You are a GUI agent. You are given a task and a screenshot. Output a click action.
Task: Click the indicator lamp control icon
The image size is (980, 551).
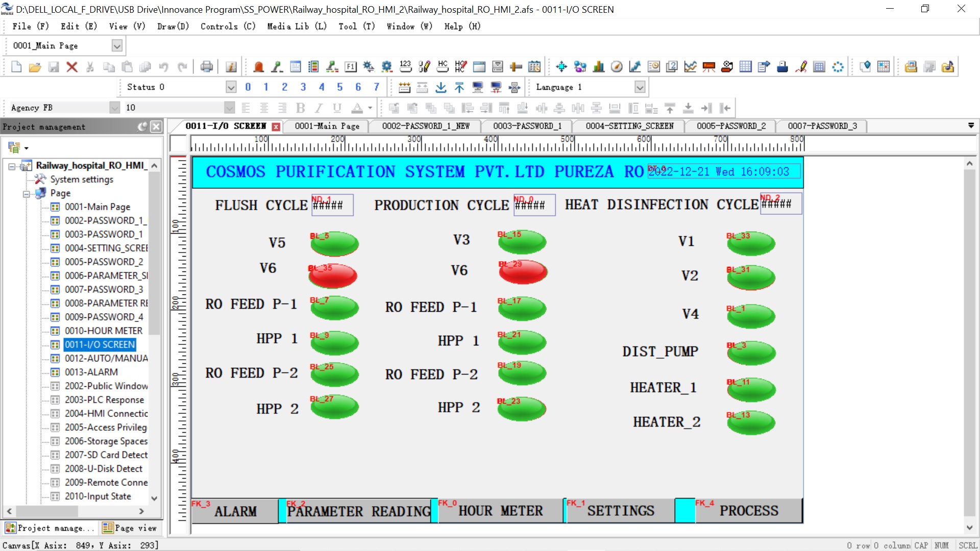258,67
